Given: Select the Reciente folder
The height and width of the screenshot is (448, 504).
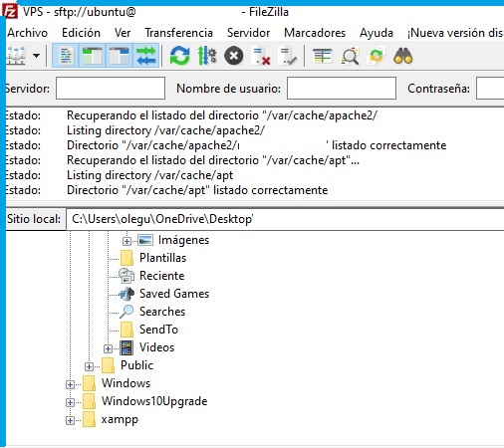Looking at the screenshot, I should point(161,276).
